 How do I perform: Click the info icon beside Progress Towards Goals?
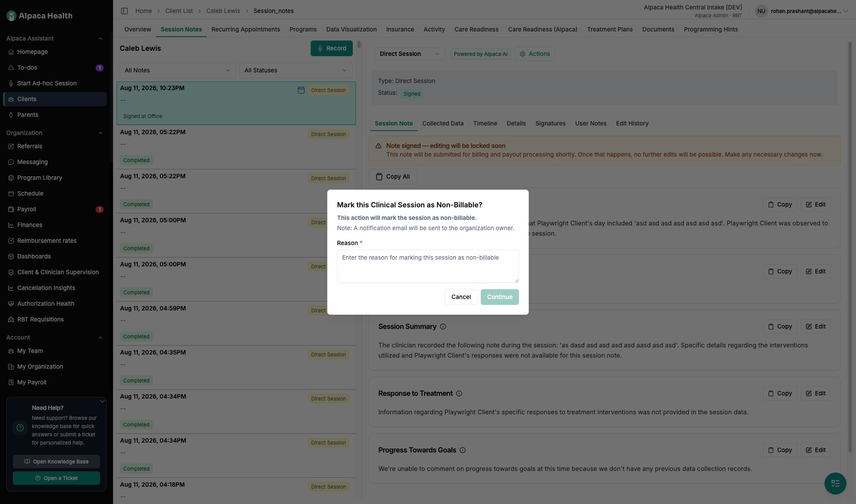pyautogui.click(x=463, y=450)
